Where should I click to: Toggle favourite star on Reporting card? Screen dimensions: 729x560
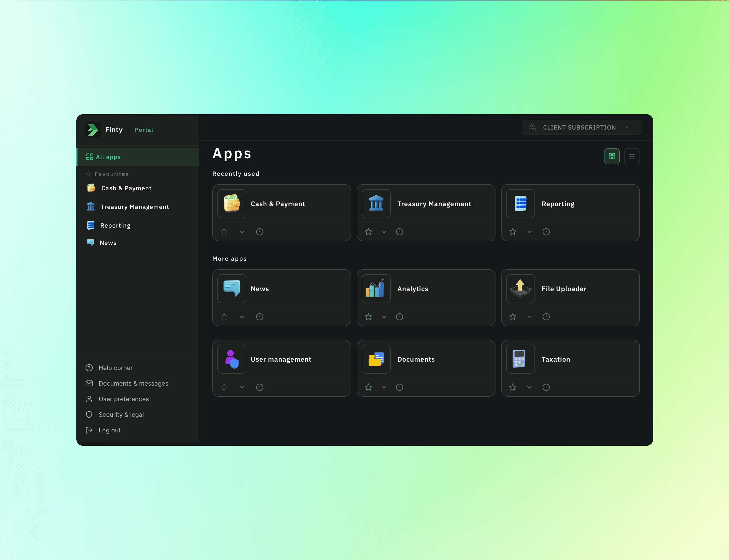(513, 232)
